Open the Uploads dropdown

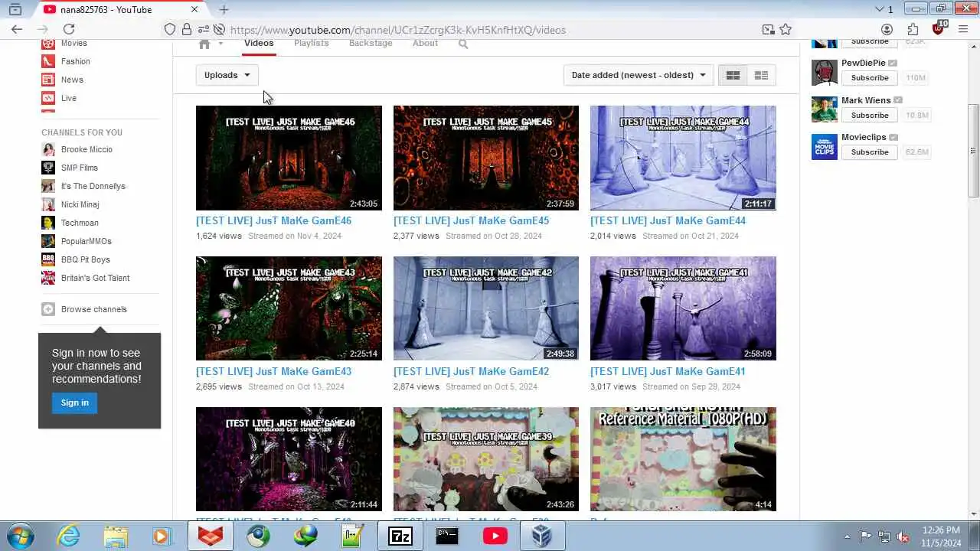[x=227, y=75]
